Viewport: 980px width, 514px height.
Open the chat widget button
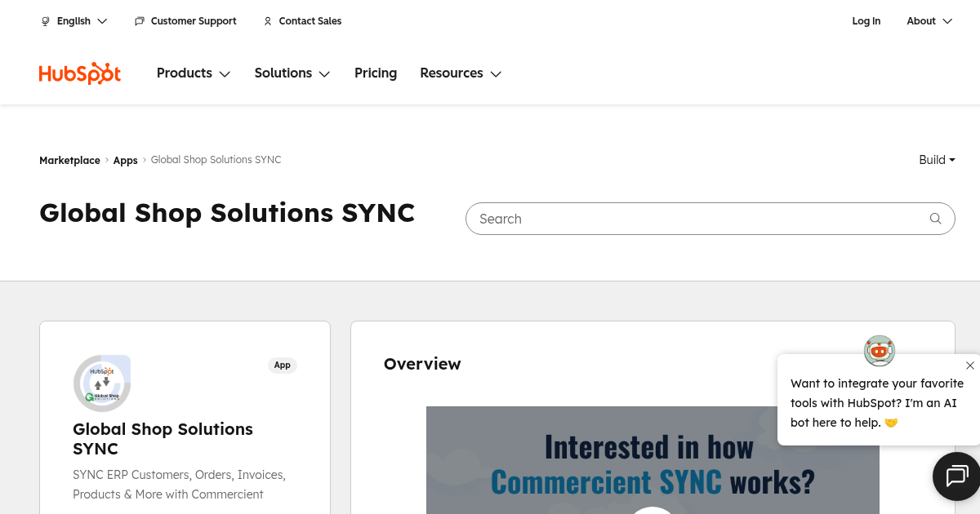(x=956, y=476)
